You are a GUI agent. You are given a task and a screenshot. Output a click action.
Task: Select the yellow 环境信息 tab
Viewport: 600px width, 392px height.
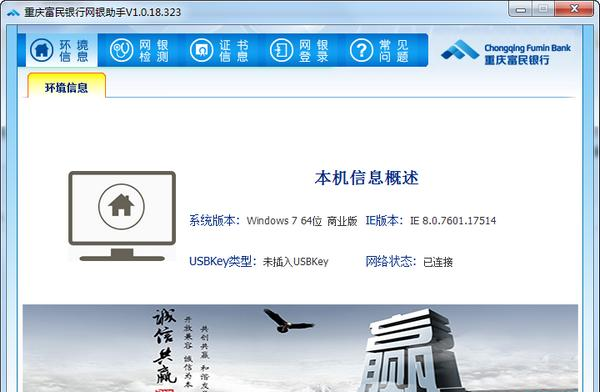tap(67, 86)
